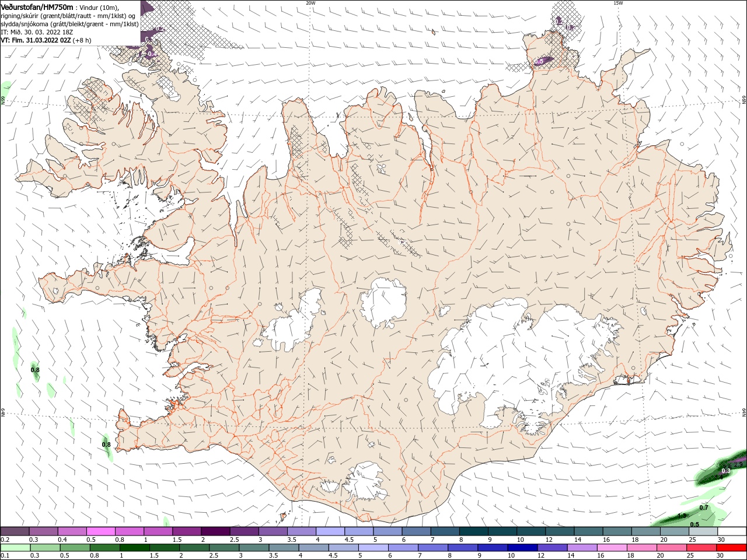
Task: Pick lower legend bright red swatch after 30
Action: 731,548
